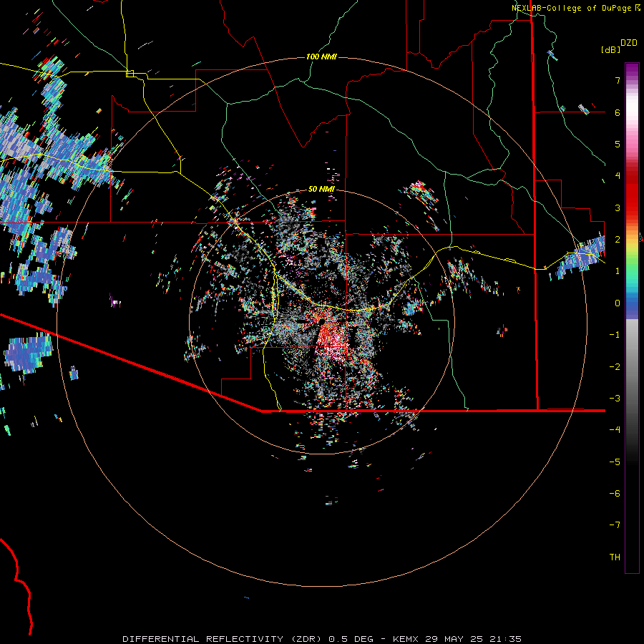Click the 'DIFFERENTIAL REFLECTIVITY (ZDR)' caption text
The height and width of the screenshot is (644, 644).
(223, 639)
